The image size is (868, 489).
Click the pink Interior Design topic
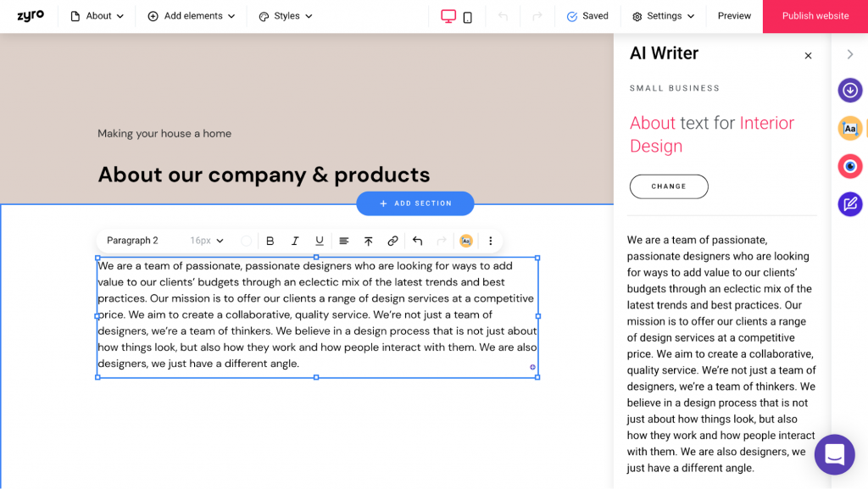click(x=712, y=135)
